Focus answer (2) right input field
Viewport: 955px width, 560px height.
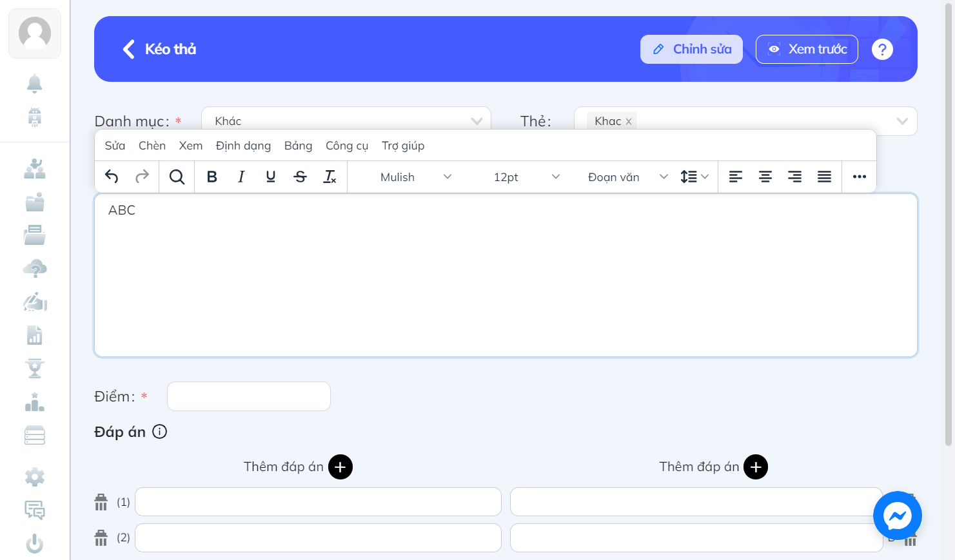tap(696, 537)
